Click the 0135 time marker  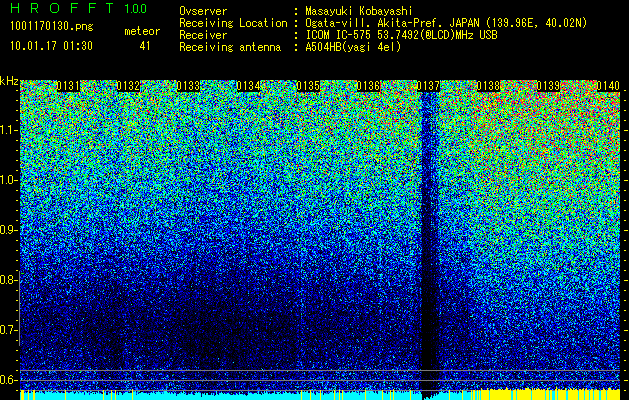point(308,86)
